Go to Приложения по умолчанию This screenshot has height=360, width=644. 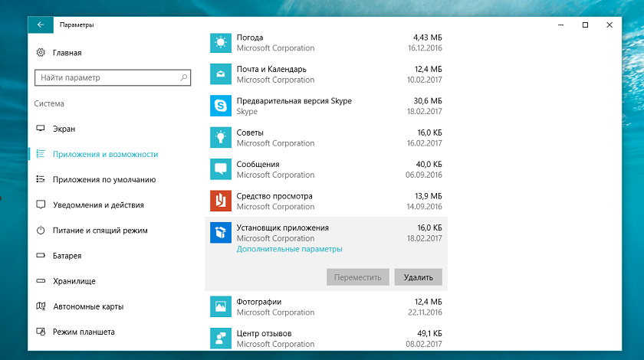point(104,180)
